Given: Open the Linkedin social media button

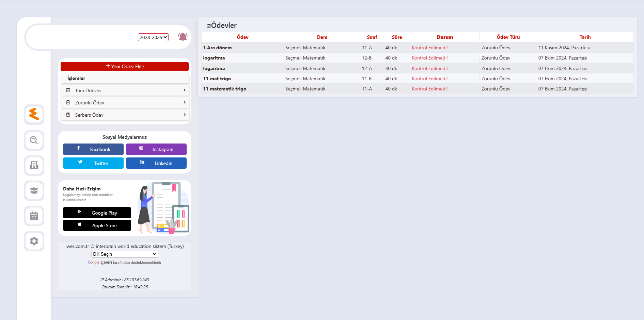Looking at the screenshot, I should click(x=156, y=163).
